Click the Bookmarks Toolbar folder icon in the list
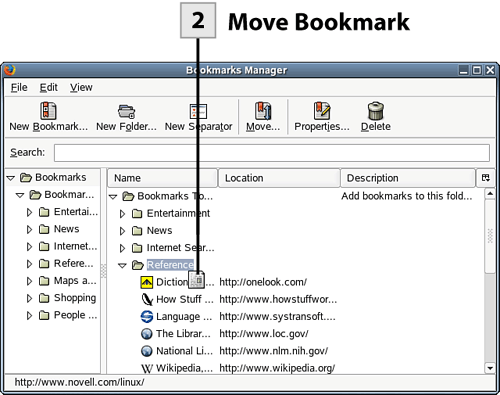 [x=128, y=196]
